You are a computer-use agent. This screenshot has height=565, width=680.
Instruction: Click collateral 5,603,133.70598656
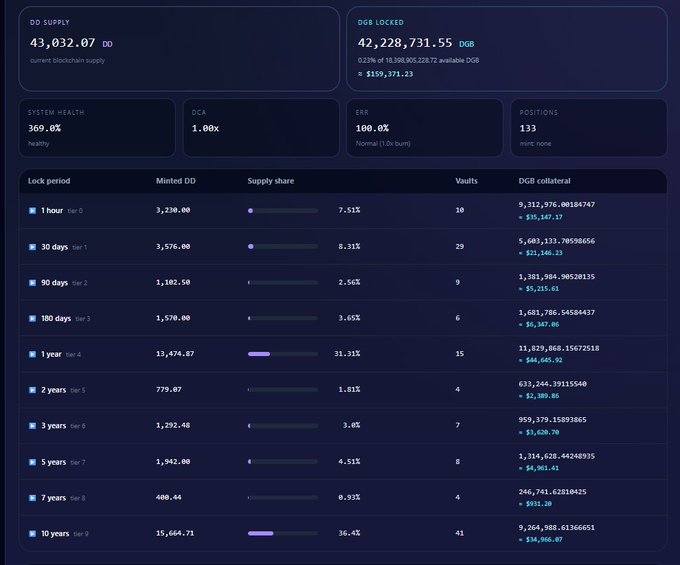click(557, 241)
